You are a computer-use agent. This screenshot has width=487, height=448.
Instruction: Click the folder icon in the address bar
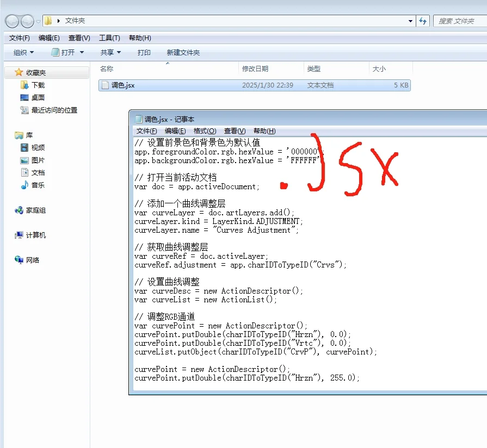pyautogui.click(x=47, y=21)
